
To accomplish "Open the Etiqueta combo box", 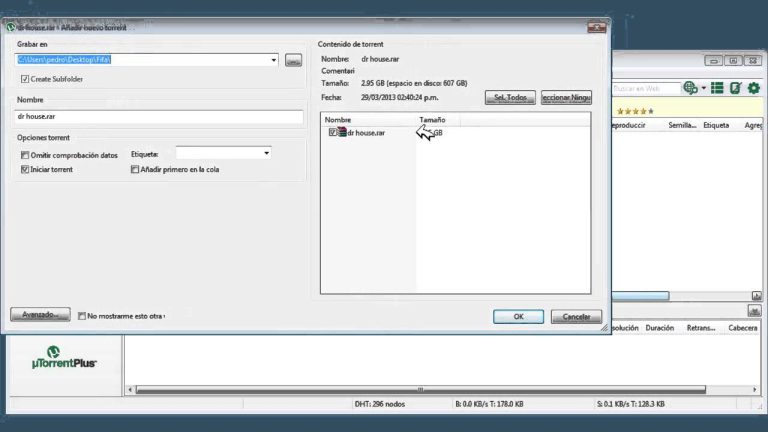I will [x=223, y=153].
